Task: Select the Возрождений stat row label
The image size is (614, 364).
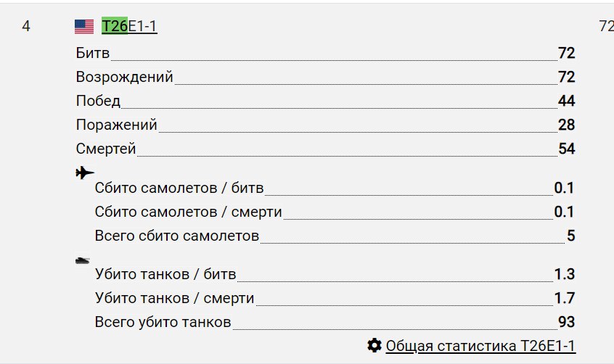Action: 124,77
